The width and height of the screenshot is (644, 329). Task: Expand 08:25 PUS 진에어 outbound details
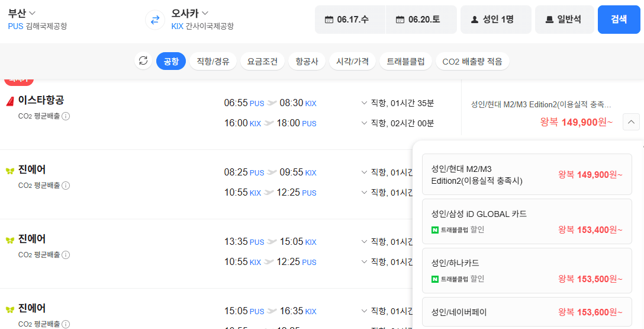pyautogui.click(x=364, y=173)
